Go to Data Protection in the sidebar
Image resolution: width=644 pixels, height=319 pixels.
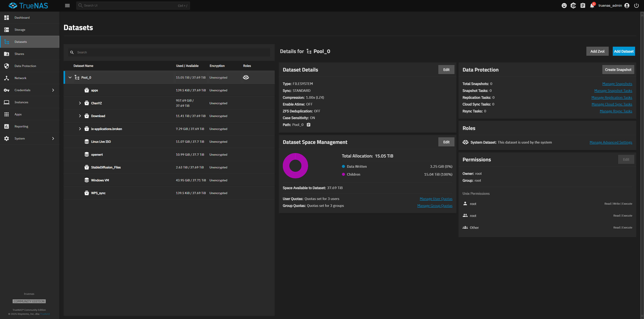(30, 66)
